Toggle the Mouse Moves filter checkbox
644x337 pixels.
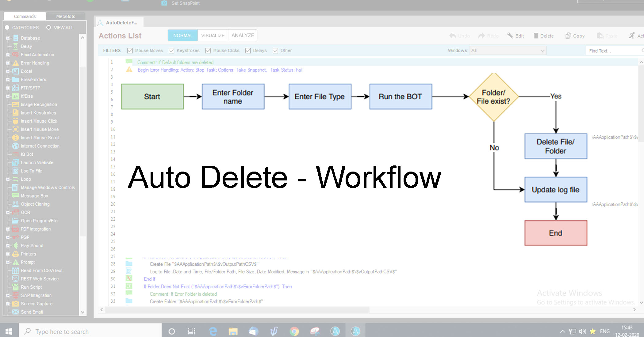(130, 51)
